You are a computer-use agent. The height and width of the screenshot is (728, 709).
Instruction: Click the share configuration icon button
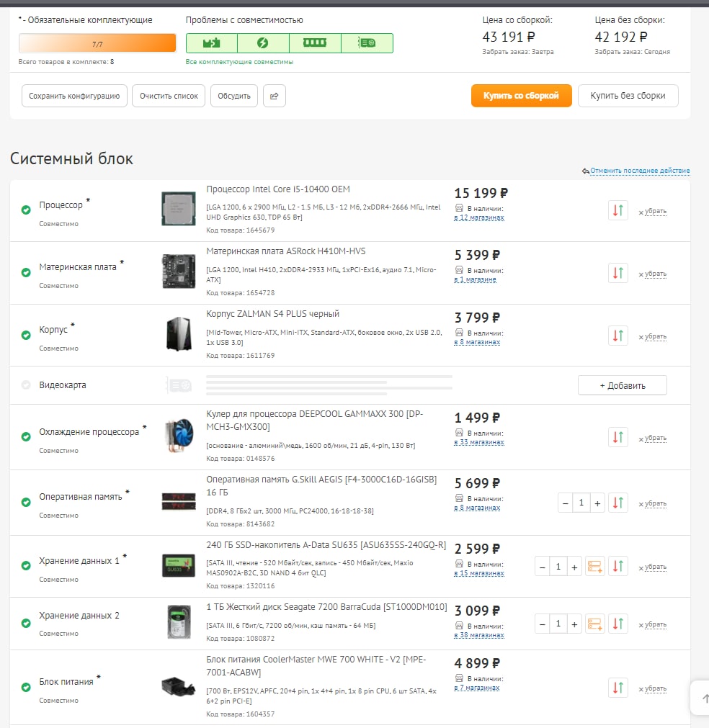tap(274, 96)
